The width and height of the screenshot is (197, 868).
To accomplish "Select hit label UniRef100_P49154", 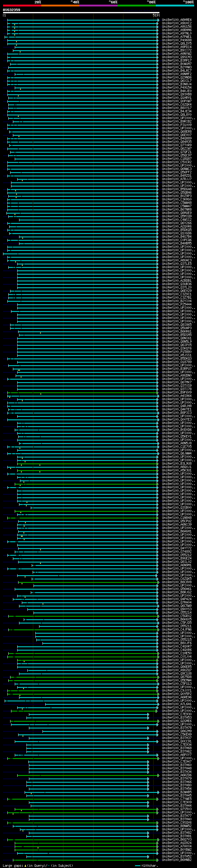I will tap(177, 88).
